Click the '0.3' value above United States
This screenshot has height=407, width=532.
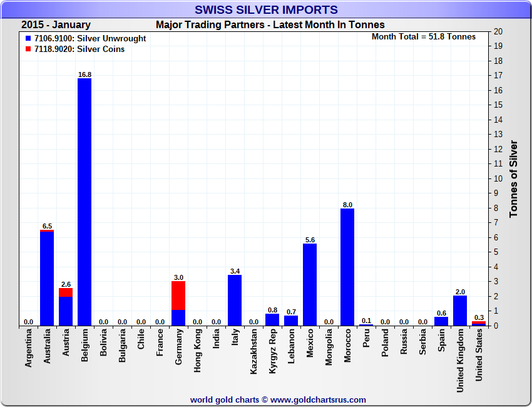click(479, 317)
